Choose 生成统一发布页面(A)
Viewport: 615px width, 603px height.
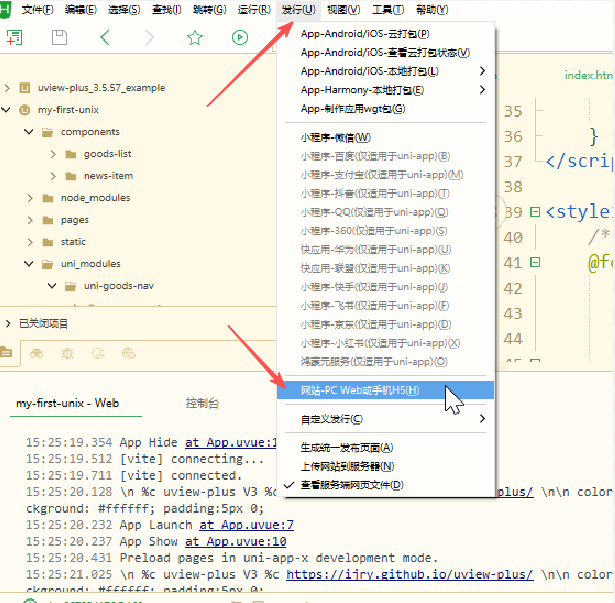(385, 448)
